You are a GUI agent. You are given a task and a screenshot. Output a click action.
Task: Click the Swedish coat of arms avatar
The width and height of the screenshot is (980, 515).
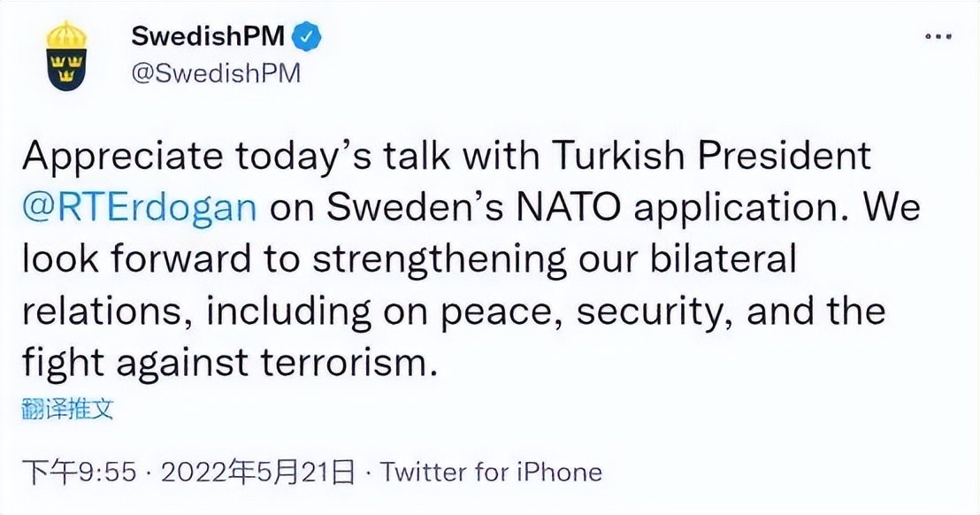click(x=67, y=56)
